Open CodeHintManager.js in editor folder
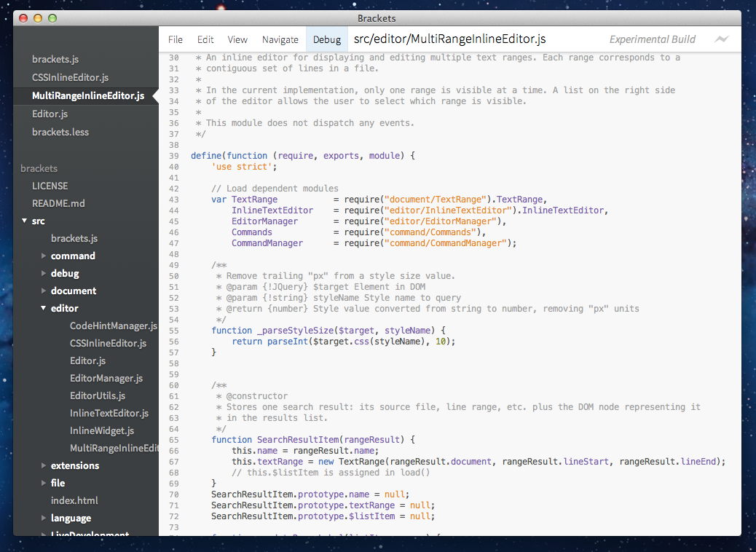The width and height of the screenshot is (756, 552). 114,326
